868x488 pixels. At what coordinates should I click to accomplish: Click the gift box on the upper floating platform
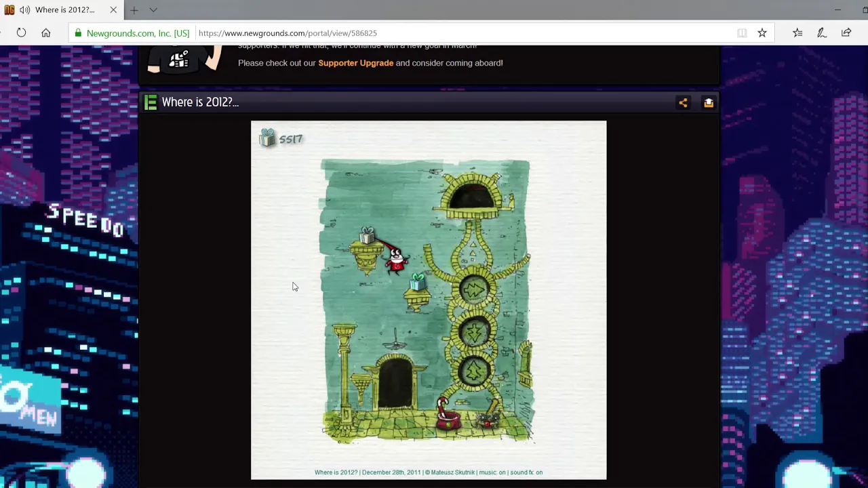[367, 235]
